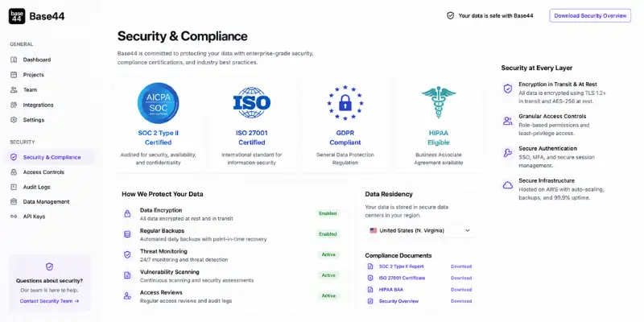Download the HIPAA BAA document

[461, 290]
